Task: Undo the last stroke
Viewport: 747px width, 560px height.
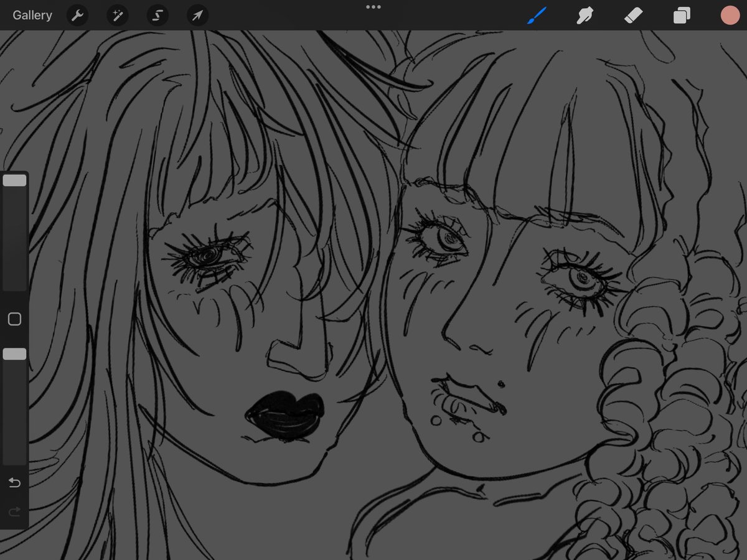Action: (x=14, y=483)
